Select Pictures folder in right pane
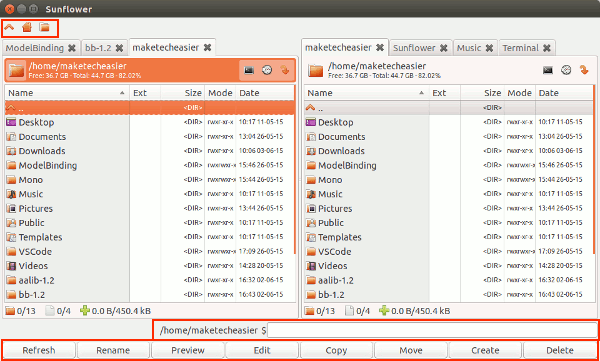600x361 pixels. [448, 209]
